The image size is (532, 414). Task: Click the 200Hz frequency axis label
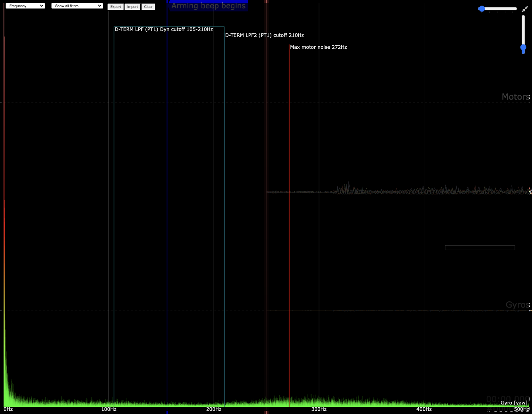pyautogui.click(x=214, y=409)
